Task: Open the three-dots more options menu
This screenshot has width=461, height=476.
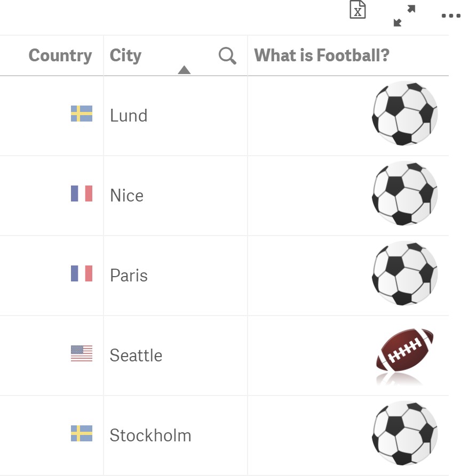Action: (451, 16)
